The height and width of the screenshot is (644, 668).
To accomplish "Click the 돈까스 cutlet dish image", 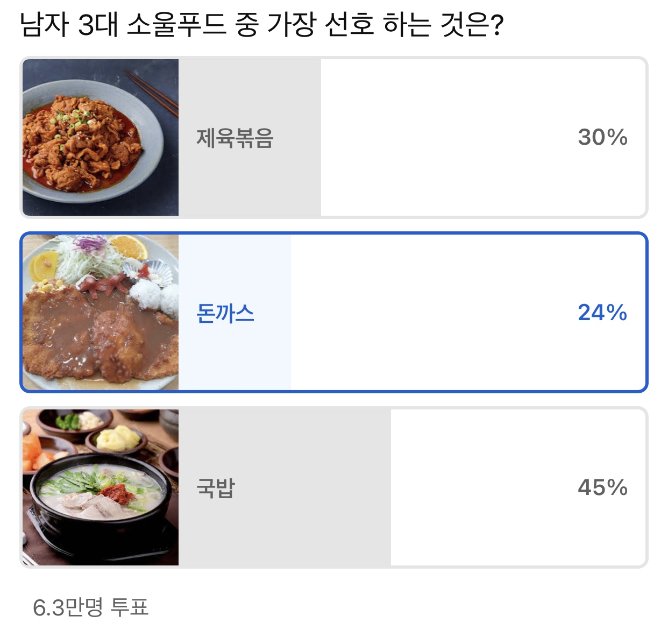I will pyautogui.click(x=101, y=312).
